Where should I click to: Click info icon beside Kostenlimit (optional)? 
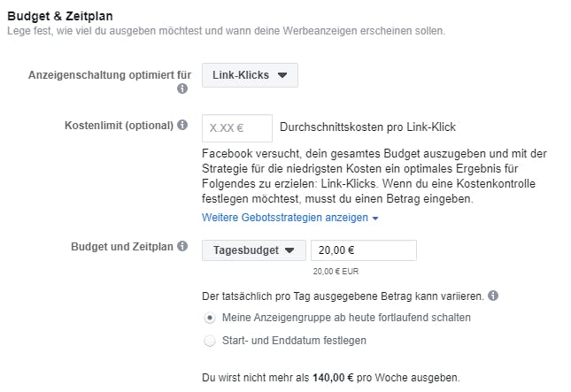(x=182, y=126)
